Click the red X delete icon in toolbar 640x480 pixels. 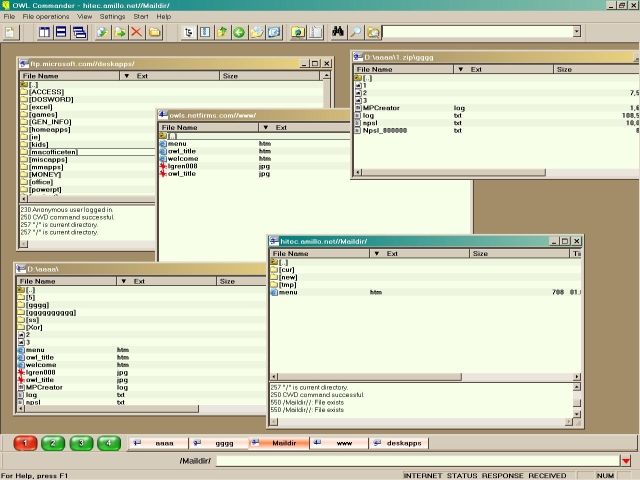click(x=137, y=32)
